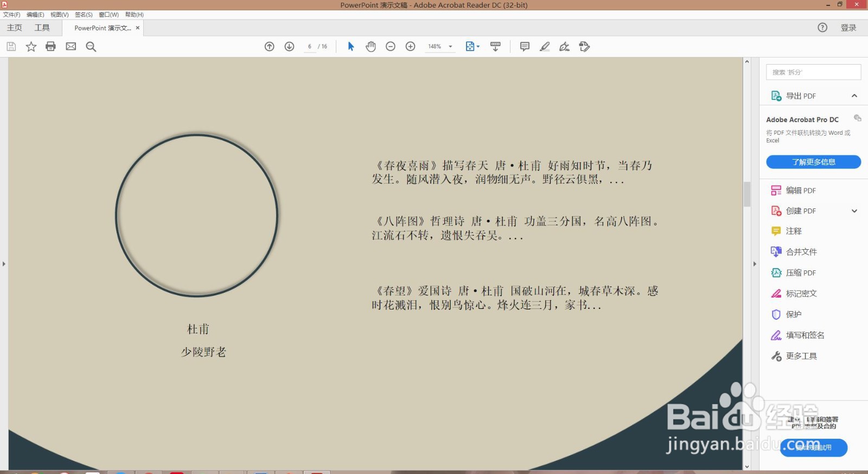The height and width of the screenshot is (474, 868).
Task: Add a comment note icon
Action: [525, 47]
